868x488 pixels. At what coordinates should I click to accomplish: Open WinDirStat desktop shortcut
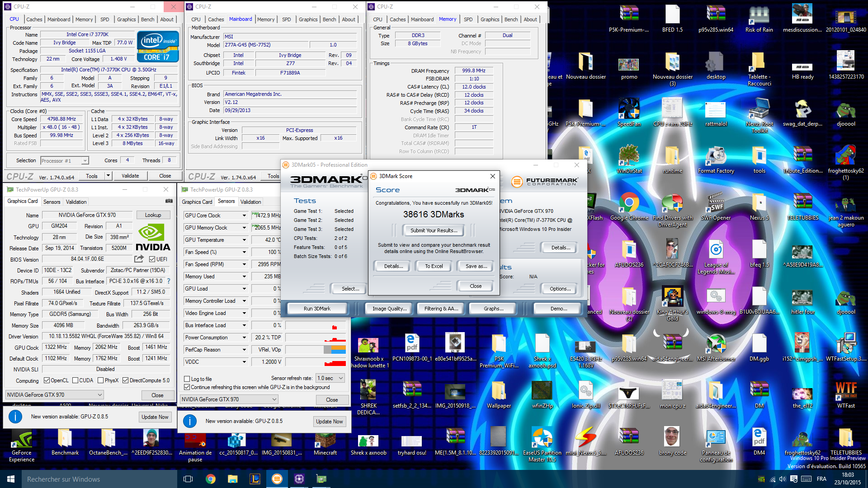[629, 160]
